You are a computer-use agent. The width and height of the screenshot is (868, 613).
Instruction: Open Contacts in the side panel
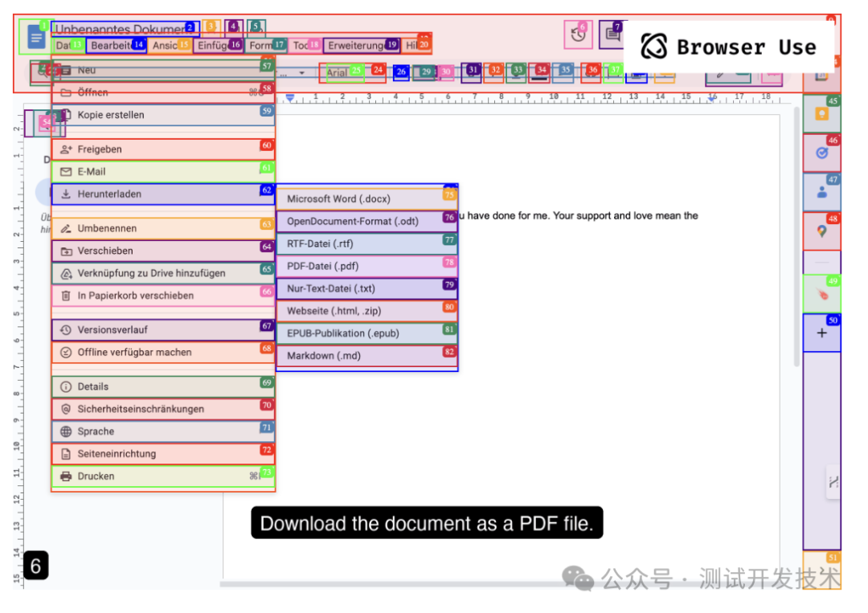point(821,192)
